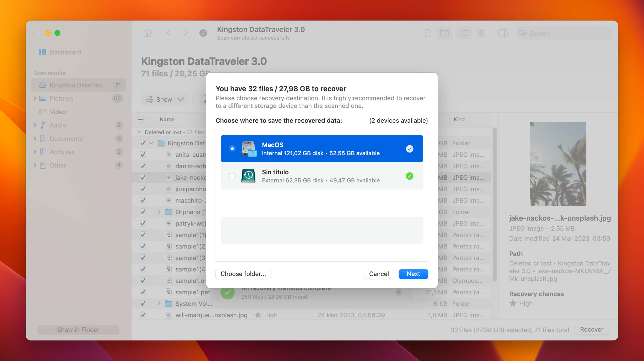Click green checkmark beside Sin título disk

coord(409,176)
